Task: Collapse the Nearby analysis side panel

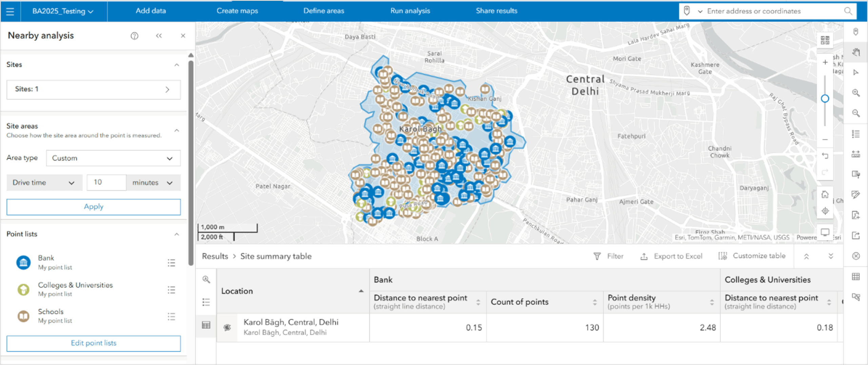Action: tap(159, 36)
